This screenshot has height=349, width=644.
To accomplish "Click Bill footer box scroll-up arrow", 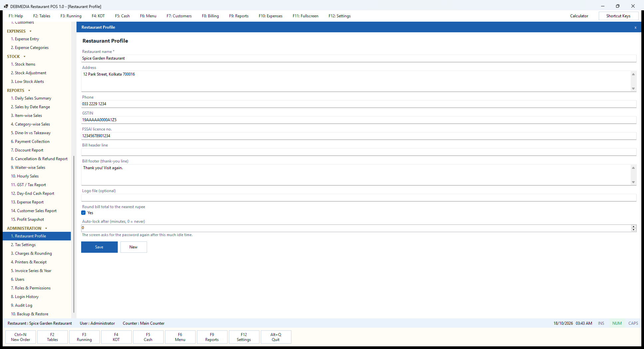I will [x=633, y=168].
